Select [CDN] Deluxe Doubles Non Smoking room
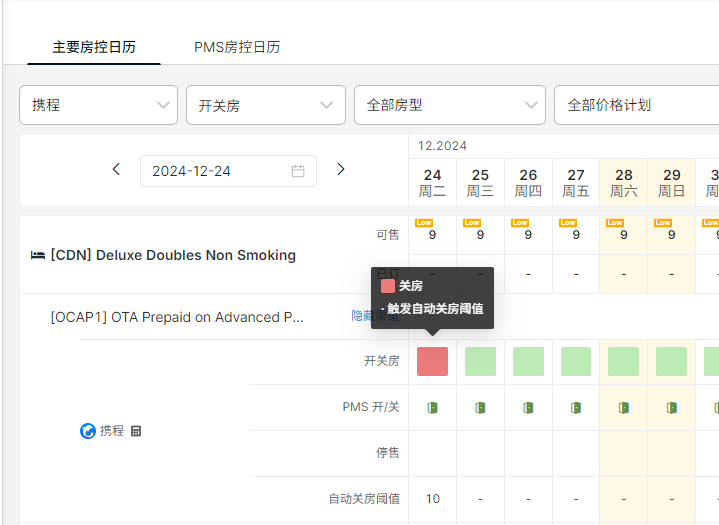Screen dimensions: 719x525 point(173,255)
